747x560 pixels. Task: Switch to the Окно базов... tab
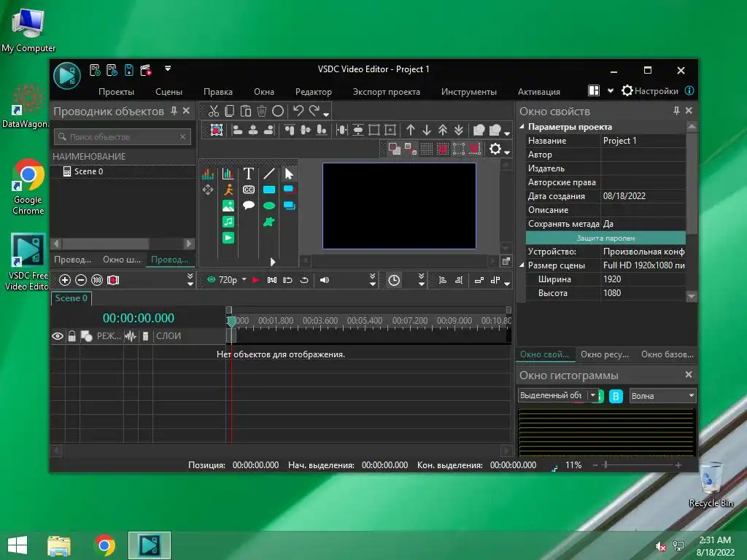(667, 354)
